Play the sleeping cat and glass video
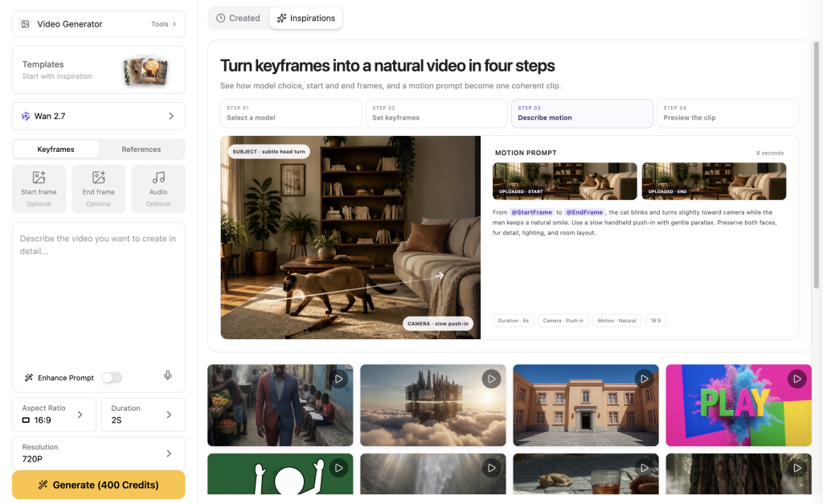 pos(644,467)
